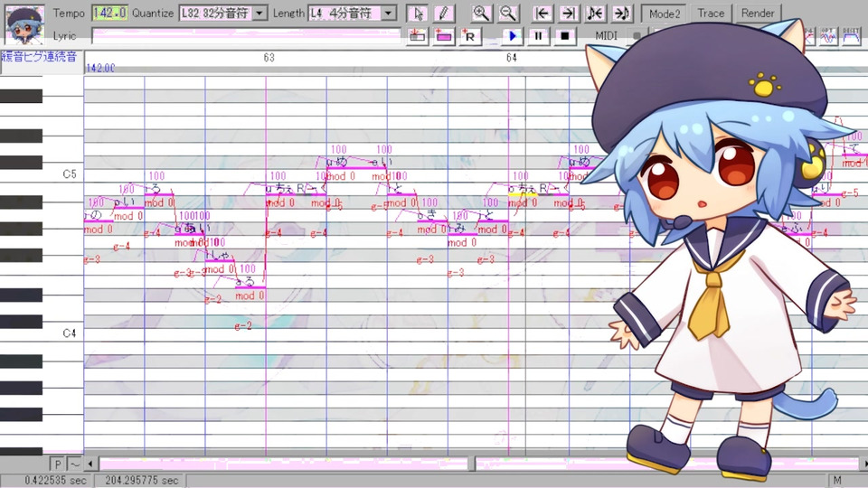Screen dimensions: 868x488
Task: Click the 204.295775 sec status text
Action: (141, 480)
